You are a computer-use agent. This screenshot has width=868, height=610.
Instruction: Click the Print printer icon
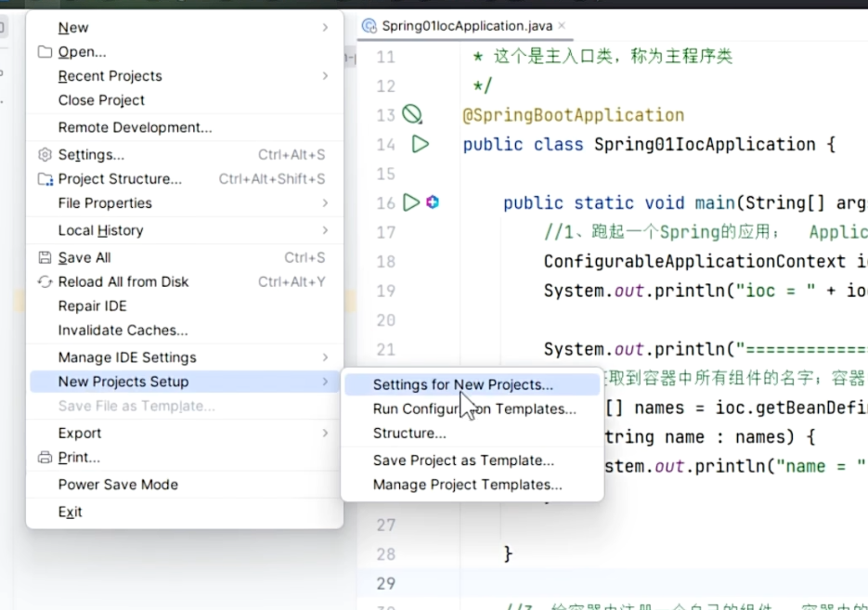45,458
